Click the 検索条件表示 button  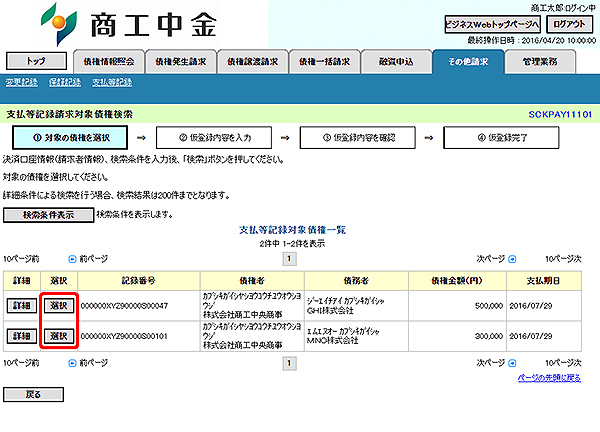[x=49, y=215]
